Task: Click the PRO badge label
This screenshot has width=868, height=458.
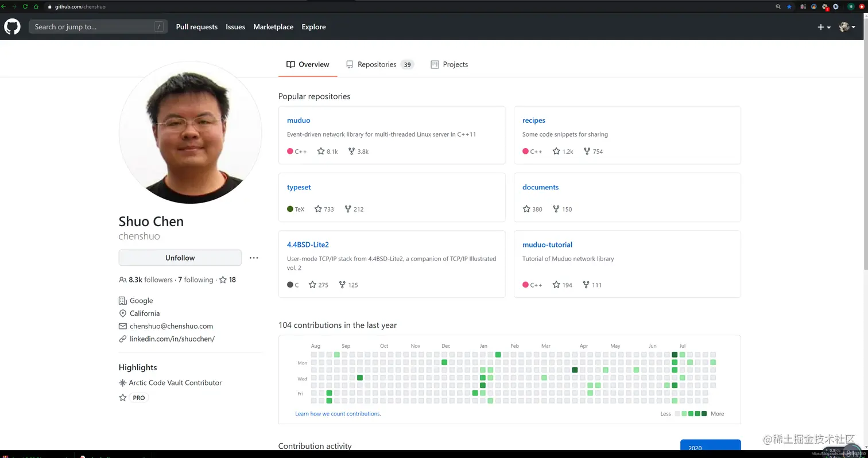Action: coord(138,398)
